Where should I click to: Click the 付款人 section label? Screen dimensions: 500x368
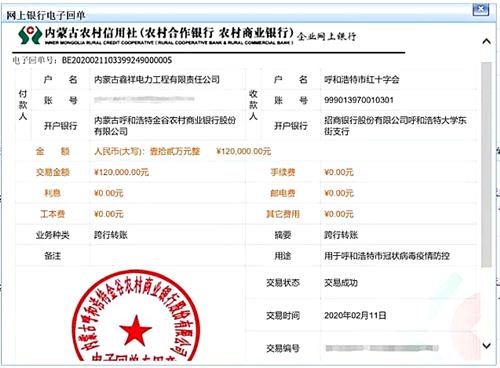pos(23,105)
